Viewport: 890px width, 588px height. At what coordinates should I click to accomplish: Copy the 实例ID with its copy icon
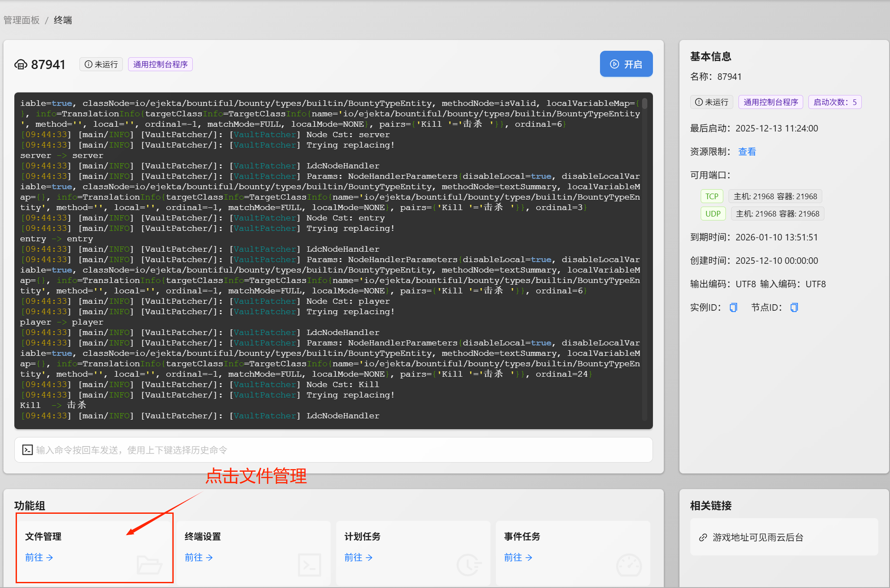733,308
